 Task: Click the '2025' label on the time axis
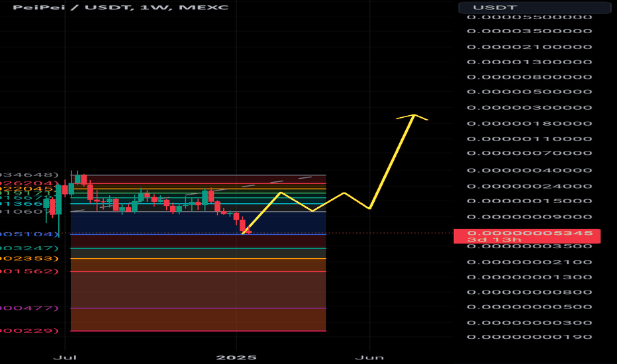tap(236, 357)
